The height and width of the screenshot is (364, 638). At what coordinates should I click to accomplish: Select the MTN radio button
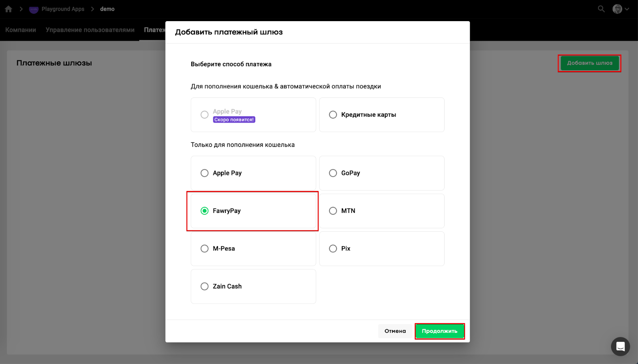pyautogui.click(x=333, y=211)
